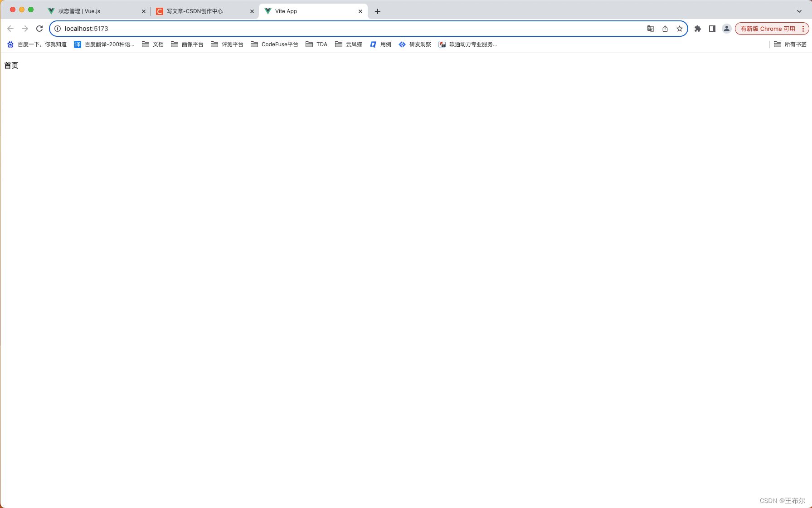Viewport: 812px width, 508px height.
Task: Open a new tab with plus button
Action: (x=378, y=11)
